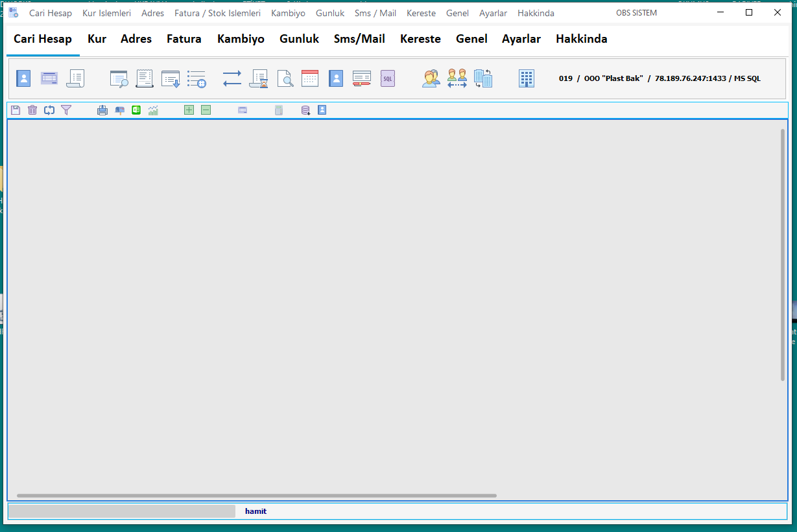Open the Kereste menu in title bar
Image resolution: width=797 pixels, height=532 pixels.
point(421,13)
